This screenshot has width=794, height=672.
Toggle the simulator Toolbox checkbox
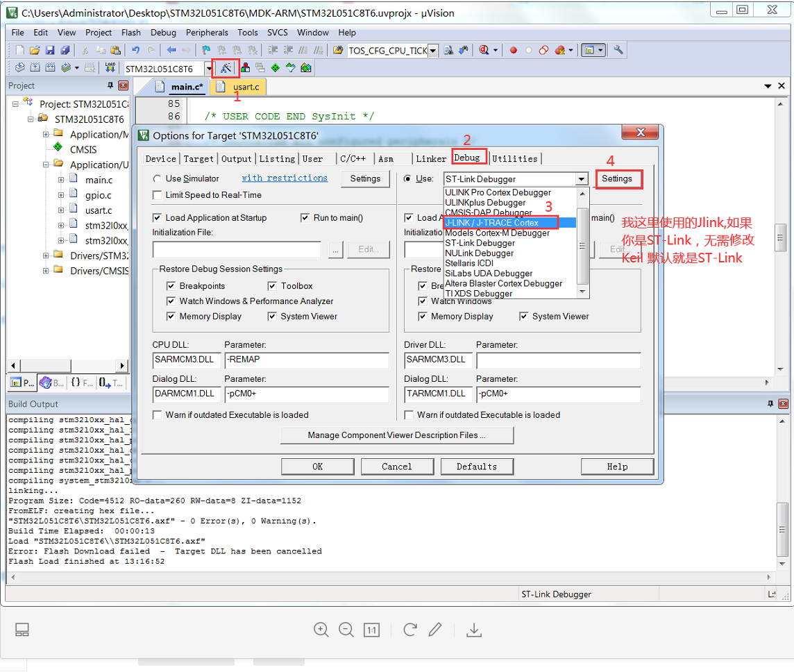coord(272,286)
